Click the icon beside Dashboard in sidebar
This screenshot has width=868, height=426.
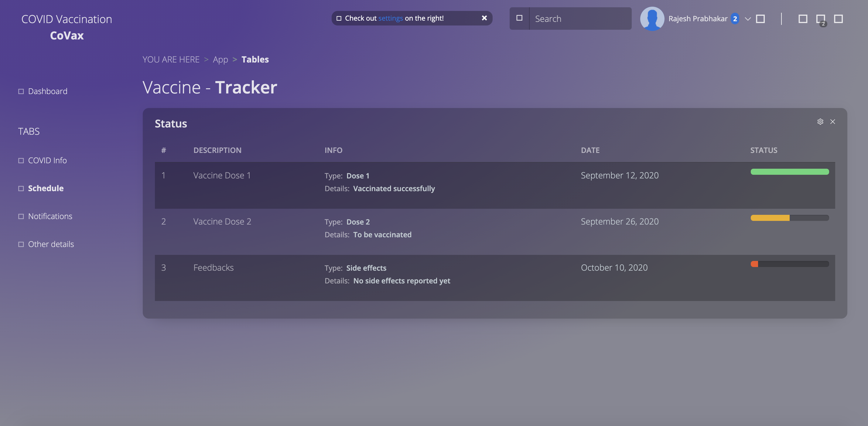pos(21,91)
